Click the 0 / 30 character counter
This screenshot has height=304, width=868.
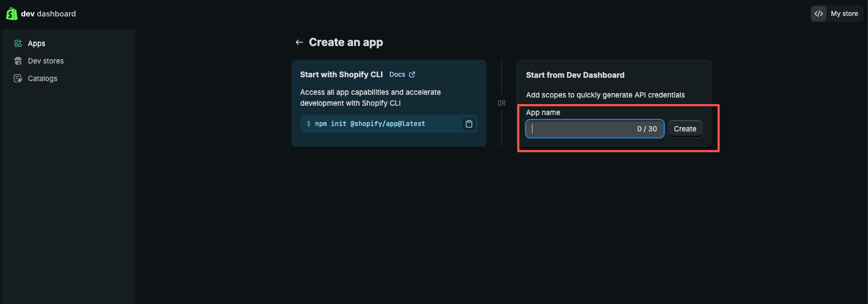(647, 129)
